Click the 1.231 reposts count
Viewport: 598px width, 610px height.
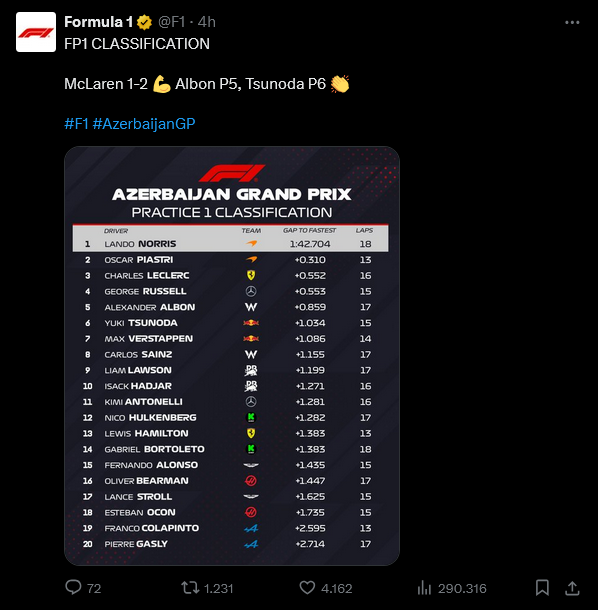219,588
